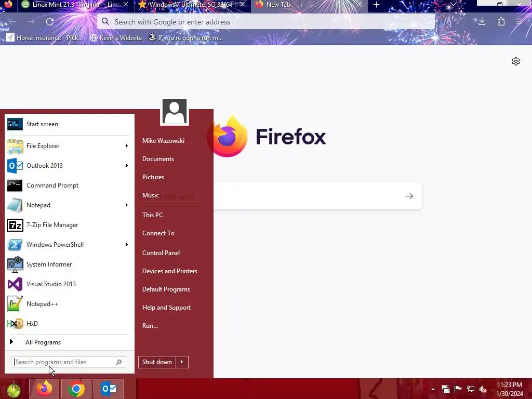532x399 pixels.
Task: Expand Windows PowerShell jump list arrow
Action: click(x=127, y=245)
